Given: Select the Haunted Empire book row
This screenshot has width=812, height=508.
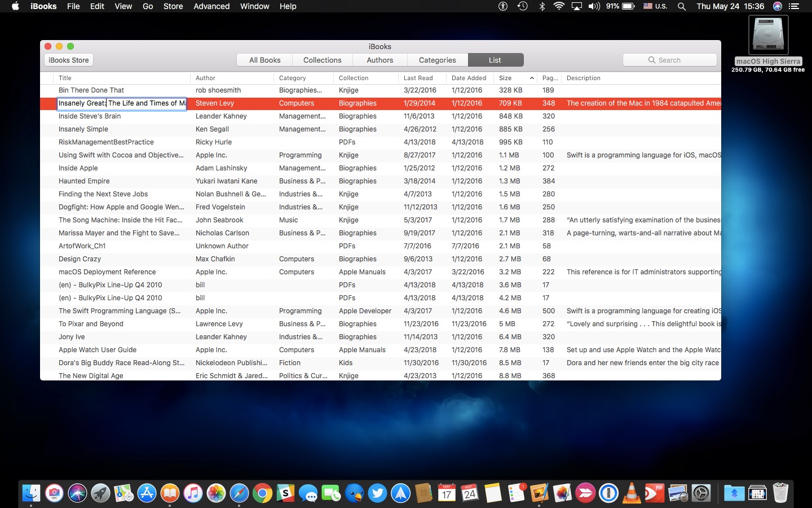Looking at the screenshot, I should [381, 181].
